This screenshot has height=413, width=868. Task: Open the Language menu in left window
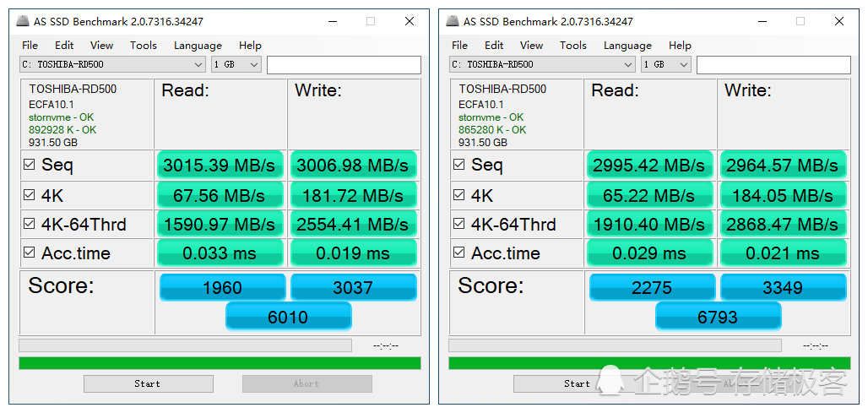click(x=198, y=46)
